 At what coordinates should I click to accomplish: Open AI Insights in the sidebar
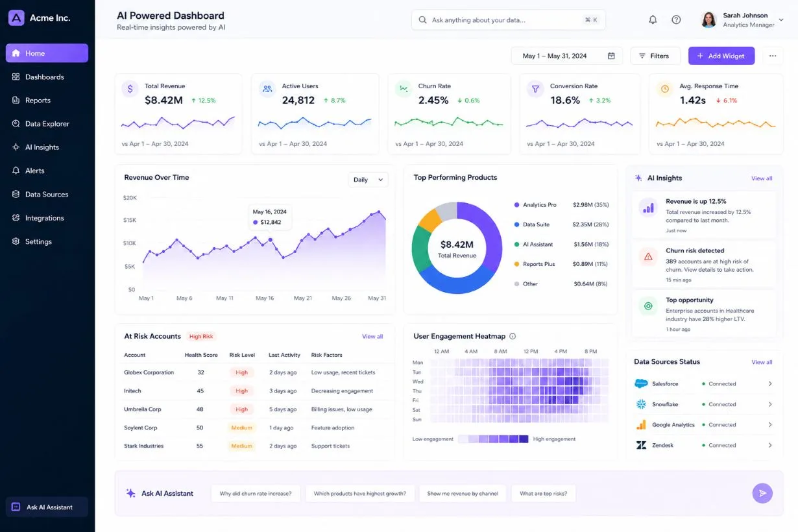point(47,147)
